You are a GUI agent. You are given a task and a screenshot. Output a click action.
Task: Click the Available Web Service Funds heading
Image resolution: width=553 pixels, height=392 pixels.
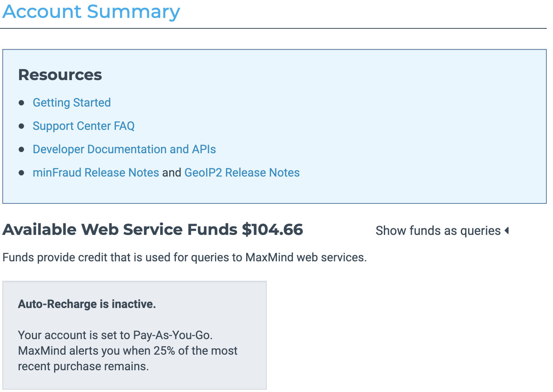(x=120, y=229)
